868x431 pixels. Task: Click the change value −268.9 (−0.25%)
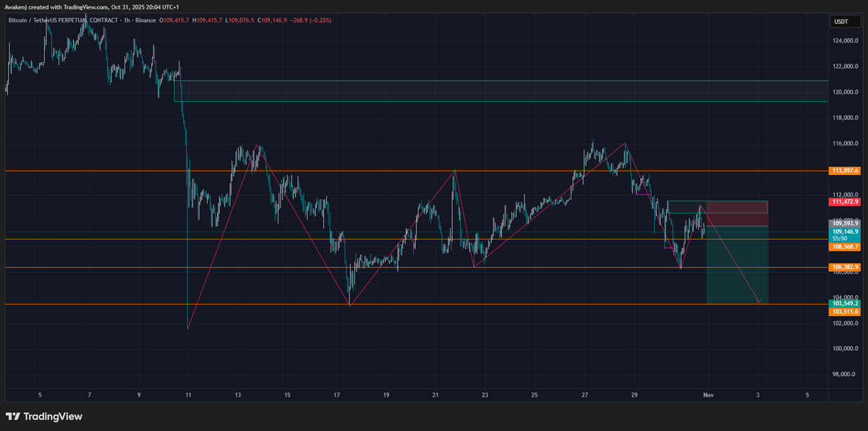point(311,20)
